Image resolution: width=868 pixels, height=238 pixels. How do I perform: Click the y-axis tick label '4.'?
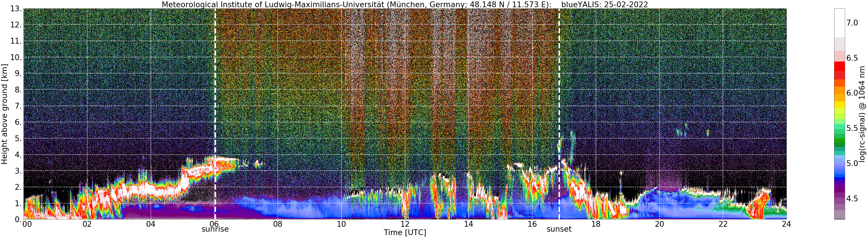pos(18,155)
